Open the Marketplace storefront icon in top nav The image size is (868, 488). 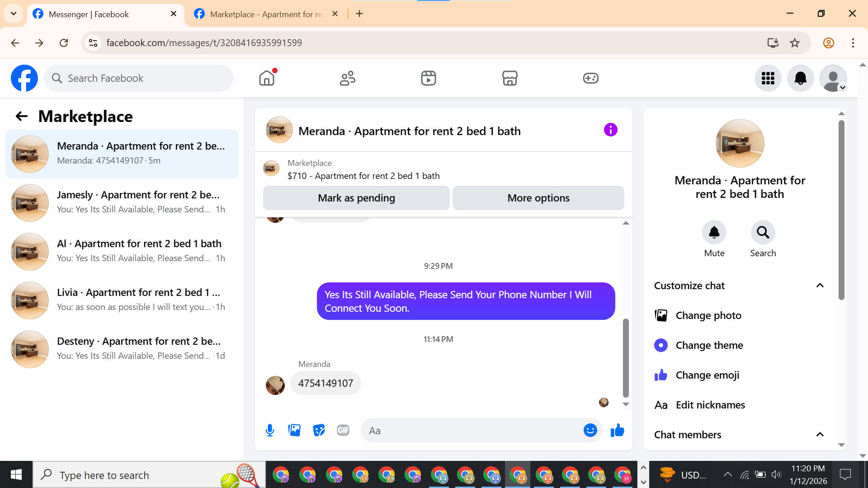509,78
